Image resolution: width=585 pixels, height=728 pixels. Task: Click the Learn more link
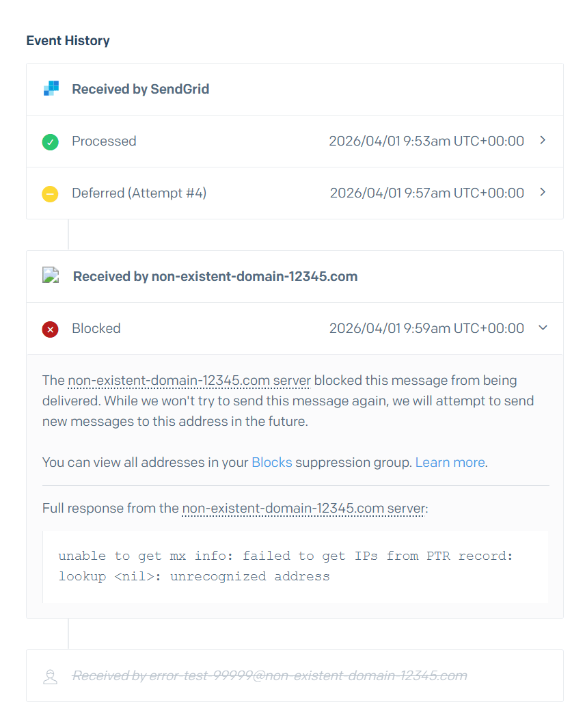pos(450,462)
